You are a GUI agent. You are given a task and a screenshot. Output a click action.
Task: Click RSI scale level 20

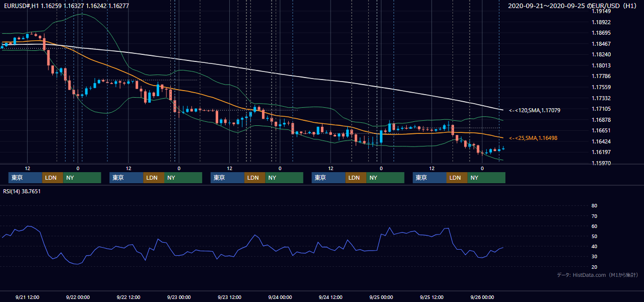click(x=594, y=267)
